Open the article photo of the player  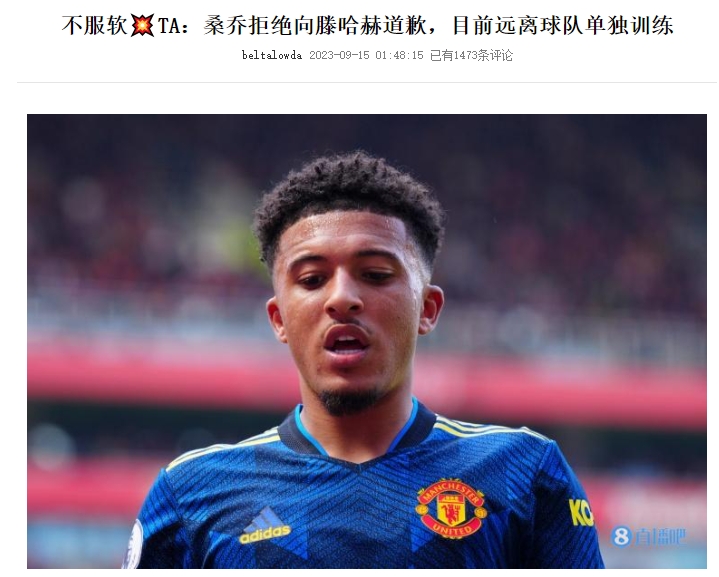tap(366, 341)
